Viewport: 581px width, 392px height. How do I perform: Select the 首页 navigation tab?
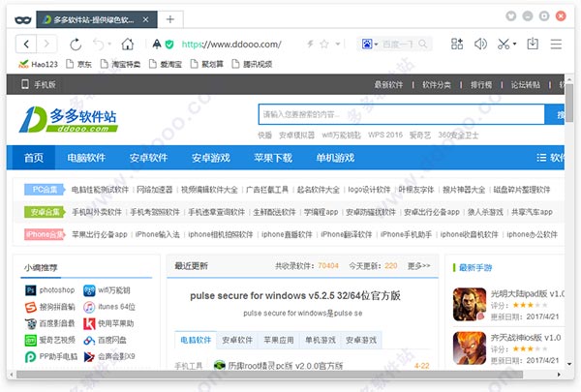click(34, 158)
